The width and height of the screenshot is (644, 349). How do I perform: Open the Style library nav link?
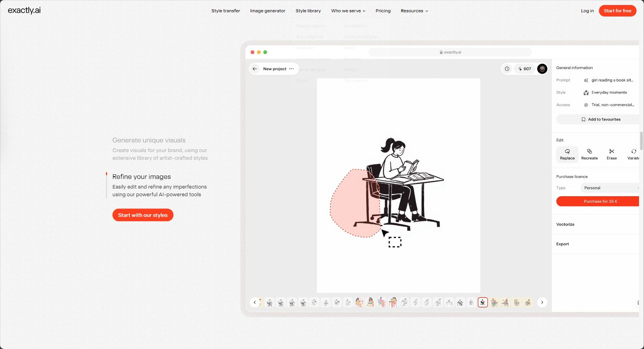[308, 11]
